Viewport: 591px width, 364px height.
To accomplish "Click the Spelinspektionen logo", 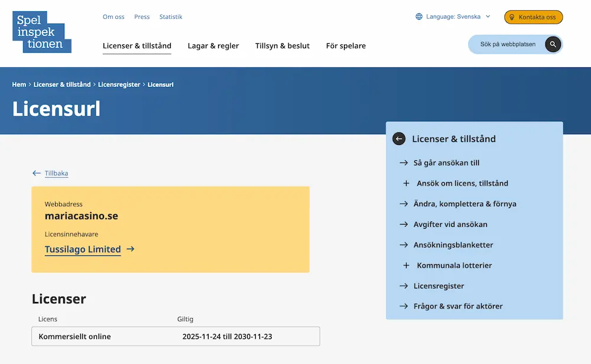I will (42, 32).
